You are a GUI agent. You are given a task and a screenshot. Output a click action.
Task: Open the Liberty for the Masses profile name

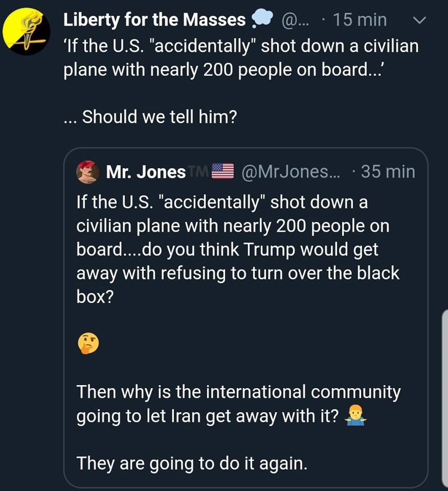coord(154,20)
